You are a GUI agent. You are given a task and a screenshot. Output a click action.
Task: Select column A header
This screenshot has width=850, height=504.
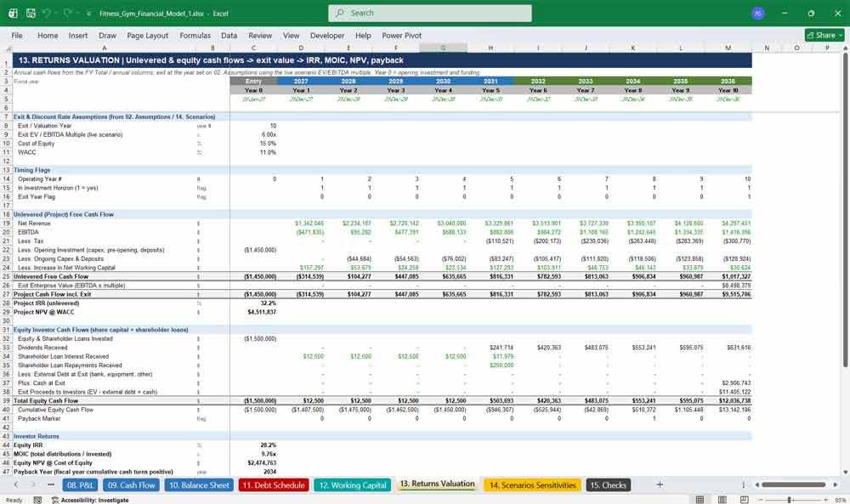(104, 48)
